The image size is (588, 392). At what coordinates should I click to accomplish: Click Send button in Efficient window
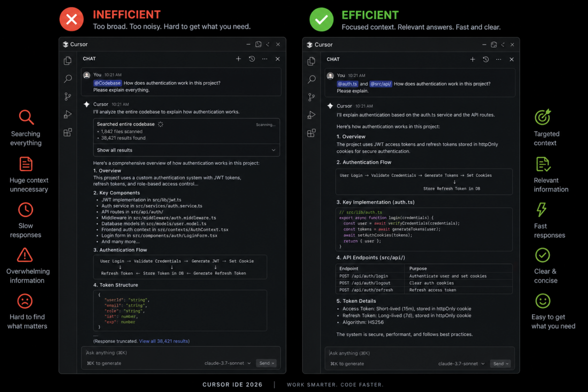click(x=500, y=364)
